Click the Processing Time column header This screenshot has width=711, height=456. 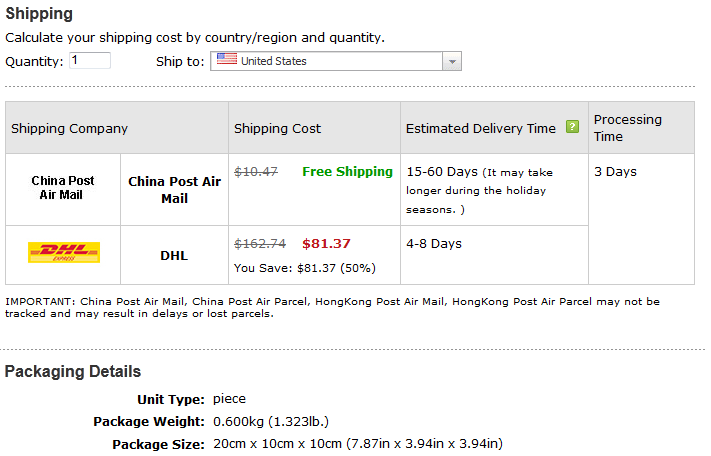click(627, 127)
